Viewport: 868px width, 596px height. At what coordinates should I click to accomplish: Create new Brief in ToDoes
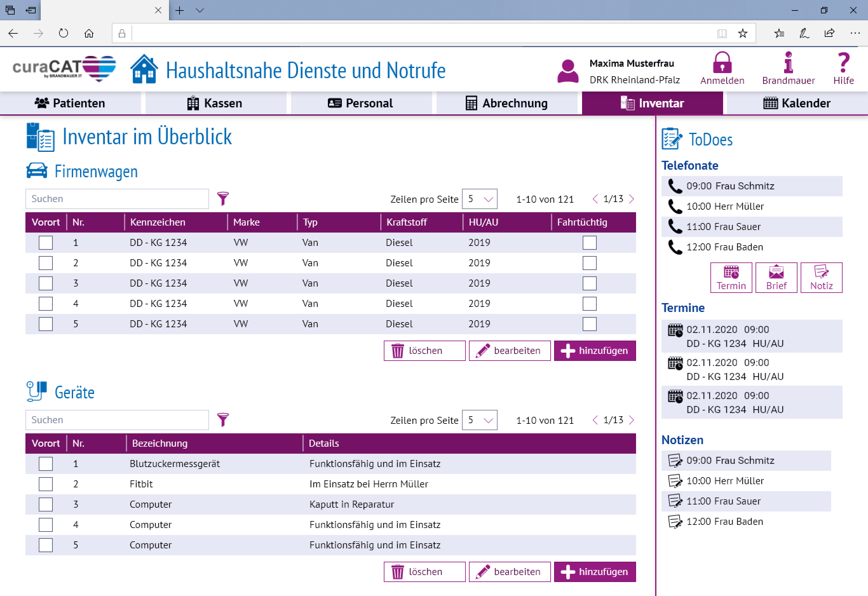coord(776,277)
